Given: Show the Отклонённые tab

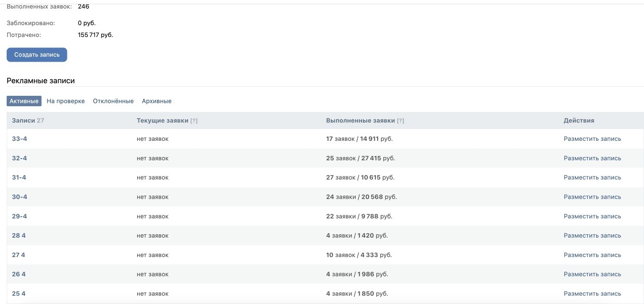Looking at the screenshot, I should (113, 101).
